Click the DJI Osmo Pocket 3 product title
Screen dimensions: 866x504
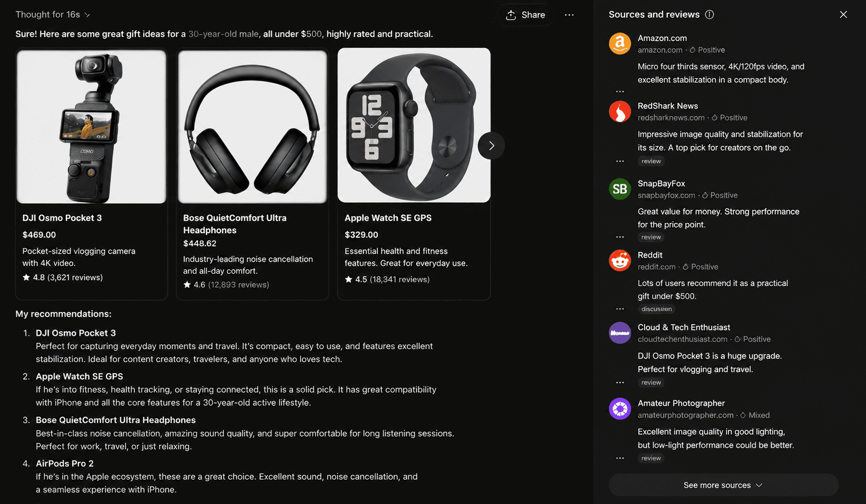pyautogui.click(x=62, y=218)
